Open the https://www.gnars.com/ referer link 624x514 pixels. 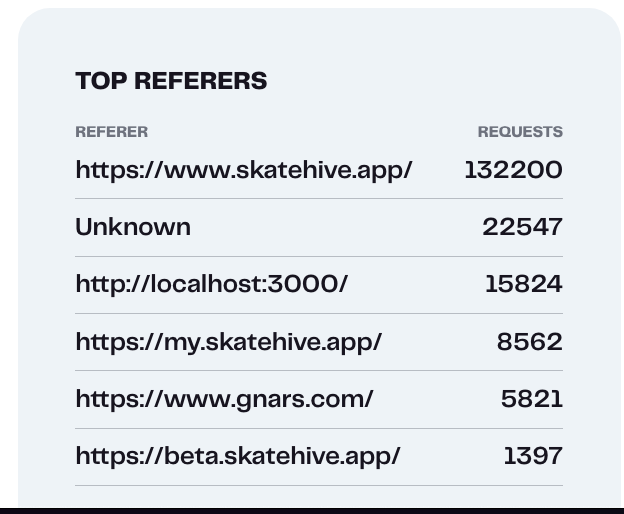224,399
